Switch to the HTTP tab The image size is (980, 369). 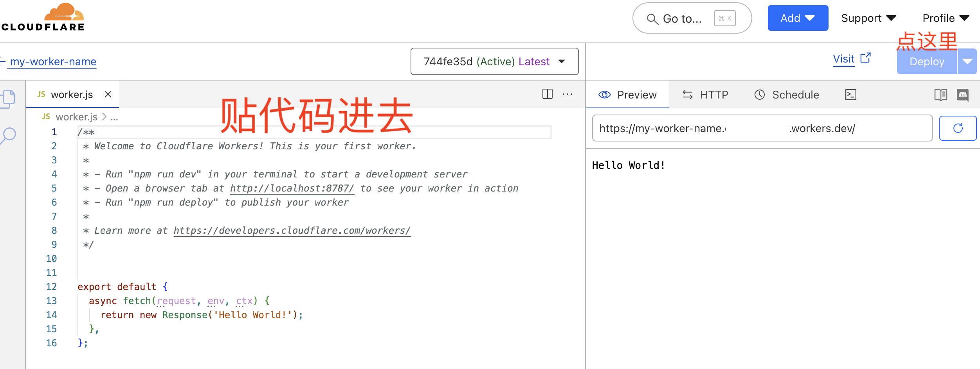pyautogui.click(x=705, y=95)
